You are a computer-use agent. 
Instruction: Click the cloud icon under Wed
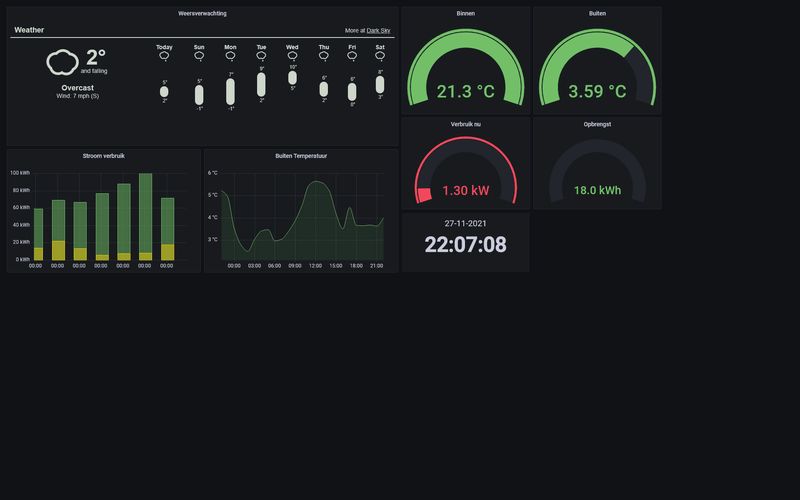292,56
